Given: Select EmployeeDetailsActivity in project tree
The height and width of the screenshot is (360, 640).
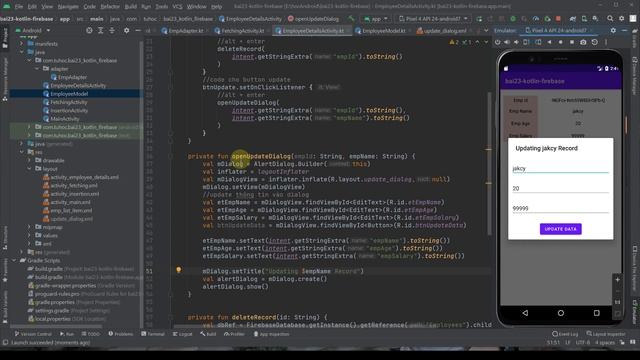Looking at the screenshot, I should 78,85.
